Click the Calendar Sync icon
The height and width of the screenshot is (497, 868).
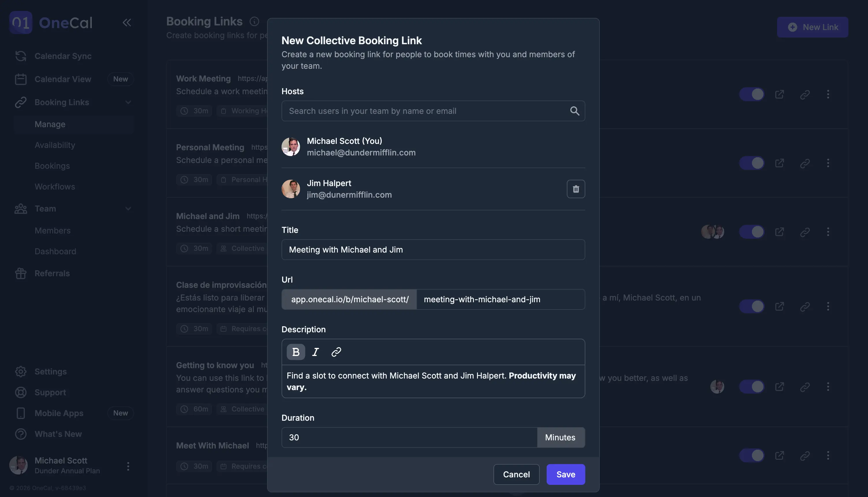click(x=21, y=56)
